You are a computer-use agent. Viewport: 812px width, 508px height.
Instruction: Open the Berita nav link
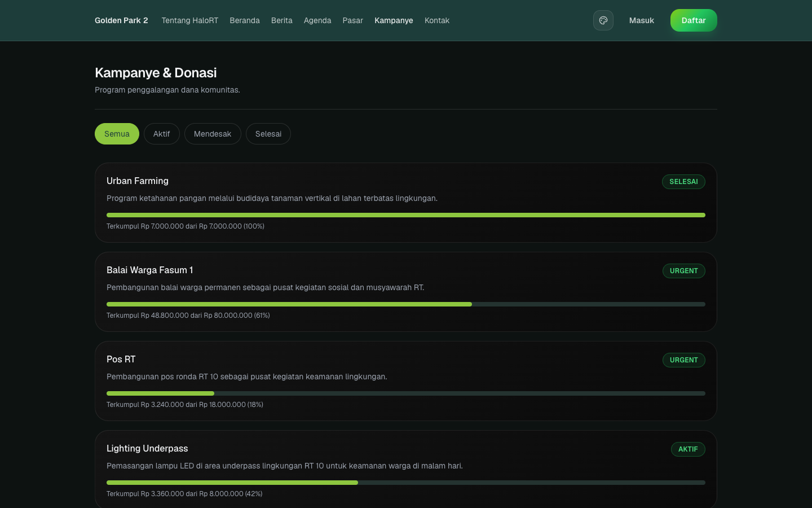(x=282, y=20)
